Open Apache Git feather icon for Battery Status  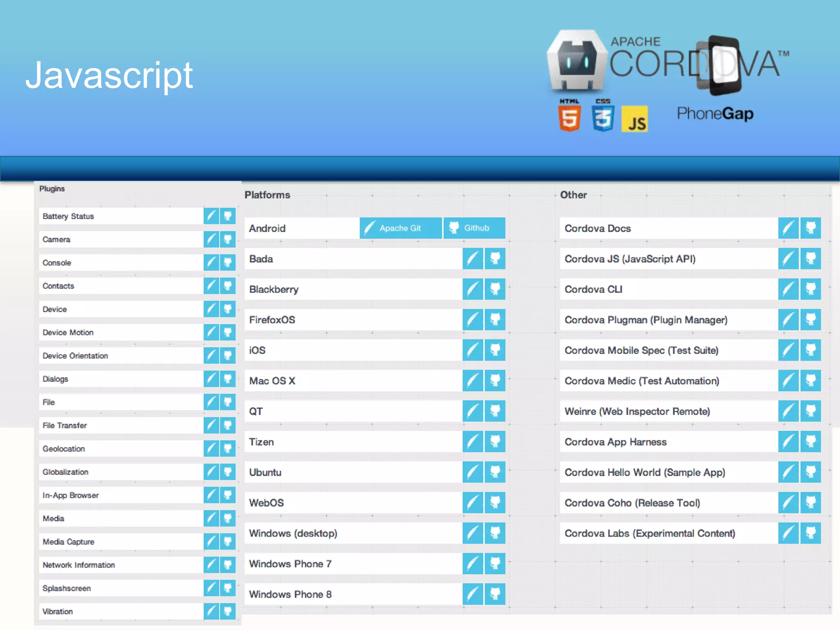point(211,216)
